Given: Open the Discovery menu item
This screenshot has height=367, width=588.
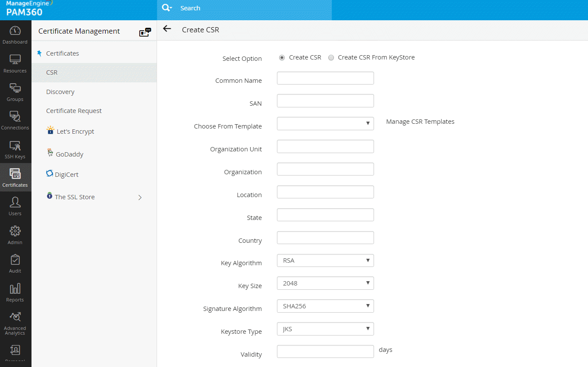Looking at the screenshot, I should (x=60, y=92).
